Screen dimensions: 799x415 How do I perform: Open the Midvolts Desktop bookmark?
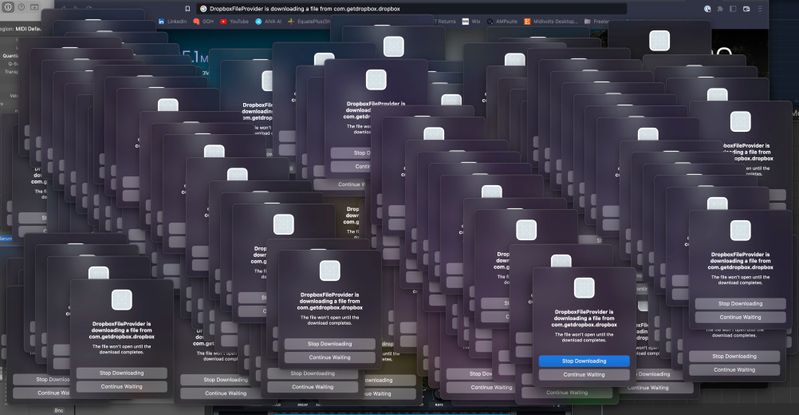(551, 21)
